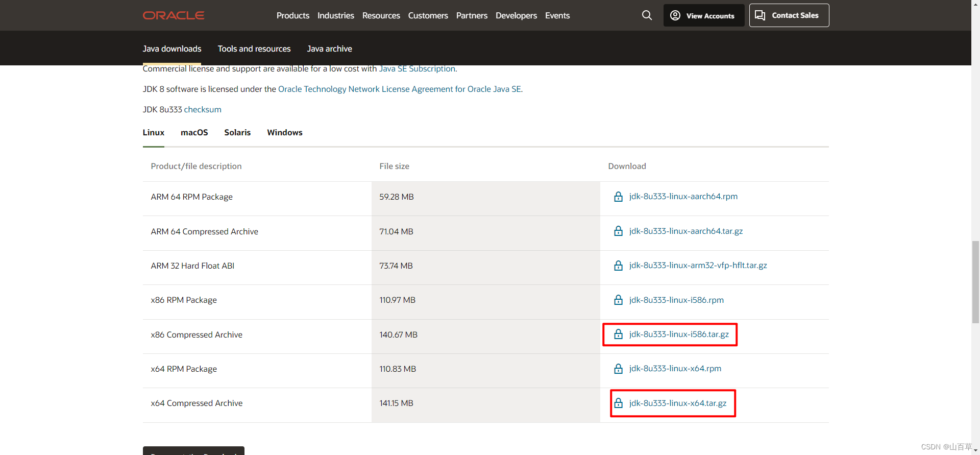Download jdk-8u333-linux-aarch64.rpm
The width and height of the screenshot is (980, 455).
click(683, 196)
